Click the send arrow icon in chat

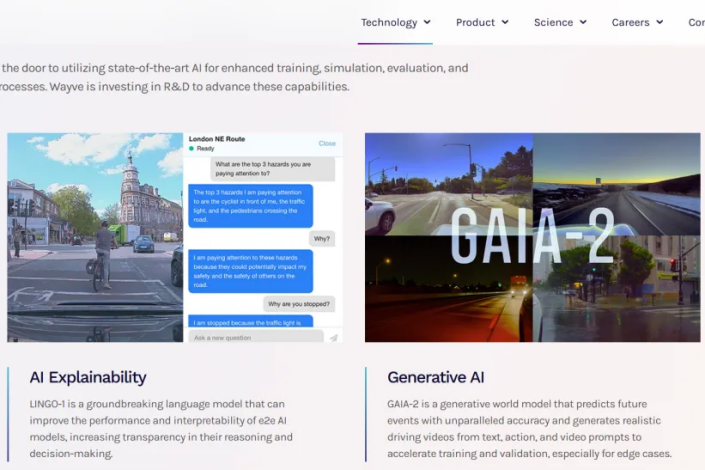[x=334, y=338]
